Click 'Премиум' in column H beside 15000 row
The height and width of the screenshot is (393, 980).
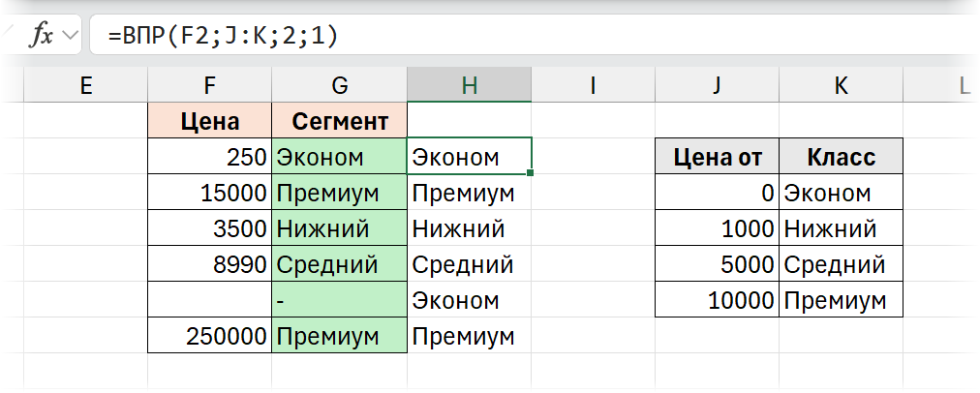(470, 193)
